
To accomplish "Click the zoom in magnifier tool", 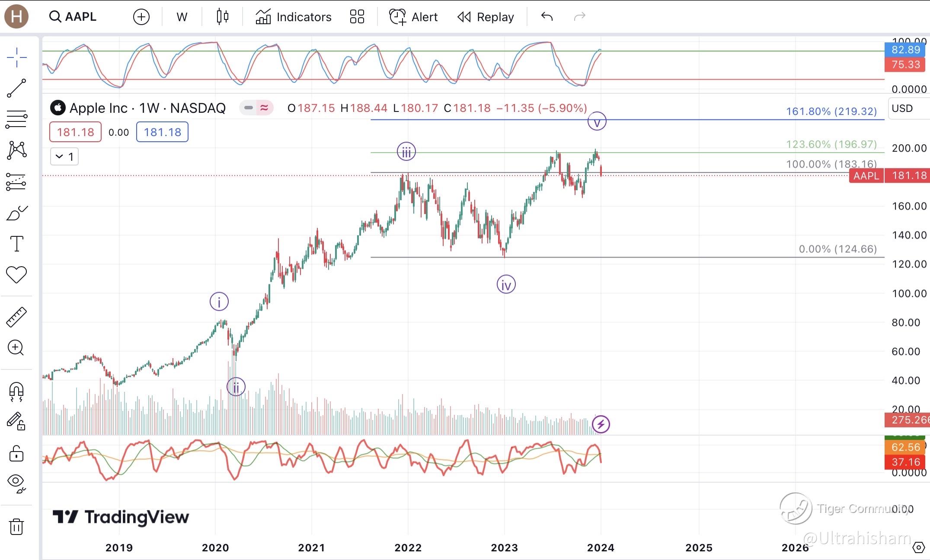I will 16,348.
